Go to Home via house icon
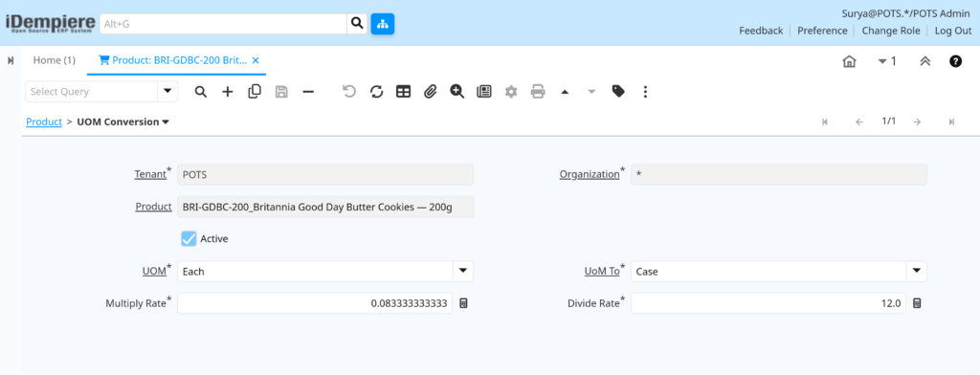 849,61
